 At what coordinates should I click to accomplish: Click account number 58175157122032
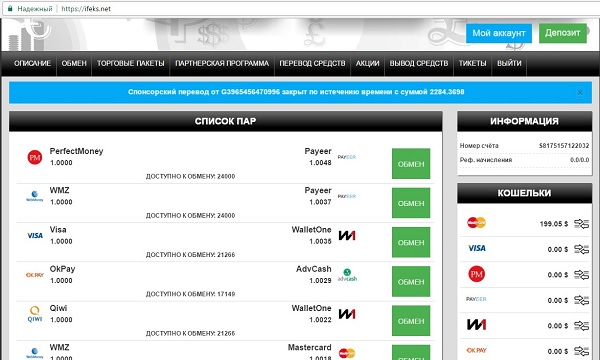point(564,145)
